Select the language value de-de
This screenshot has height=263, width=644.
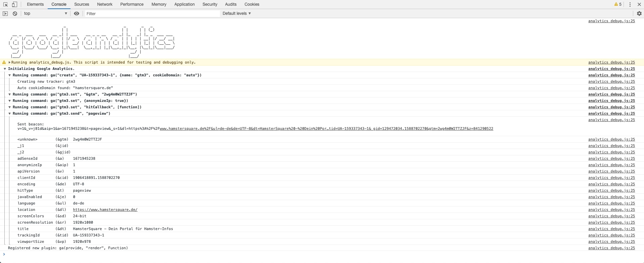pyautogui.click(x=79, y=203)
